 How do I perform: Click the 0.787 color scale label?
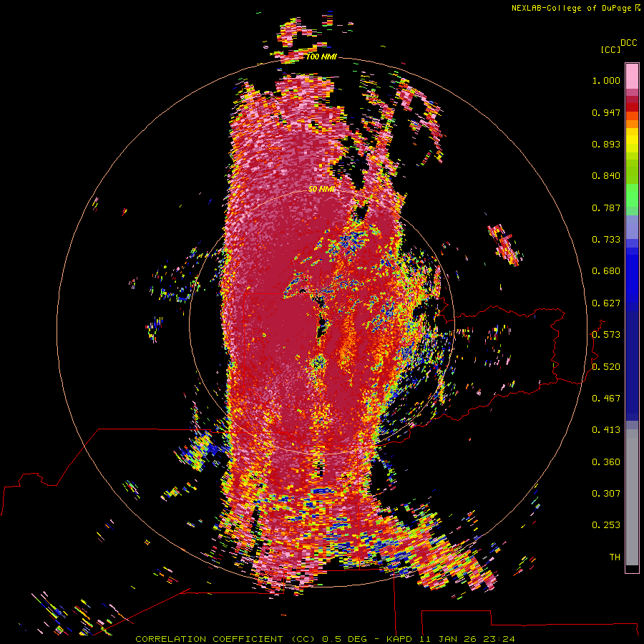pos(606,208)
